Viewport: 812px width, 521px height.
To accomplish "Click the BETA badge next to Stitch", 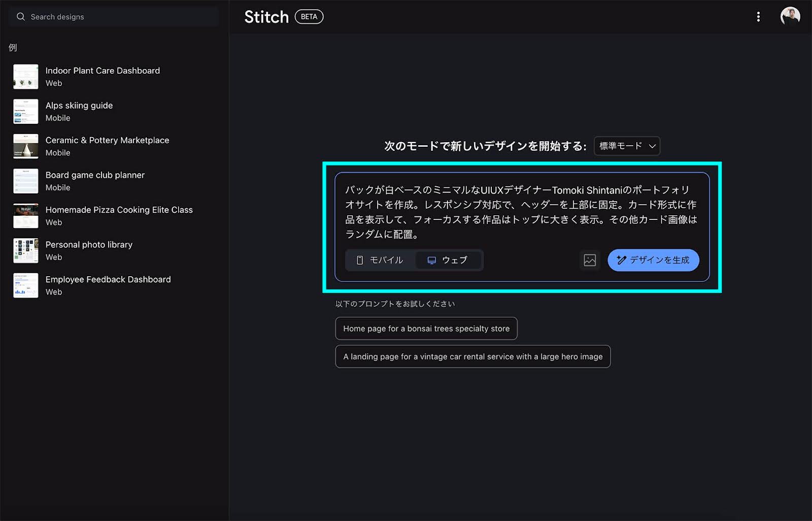I will tap(309, 17).
